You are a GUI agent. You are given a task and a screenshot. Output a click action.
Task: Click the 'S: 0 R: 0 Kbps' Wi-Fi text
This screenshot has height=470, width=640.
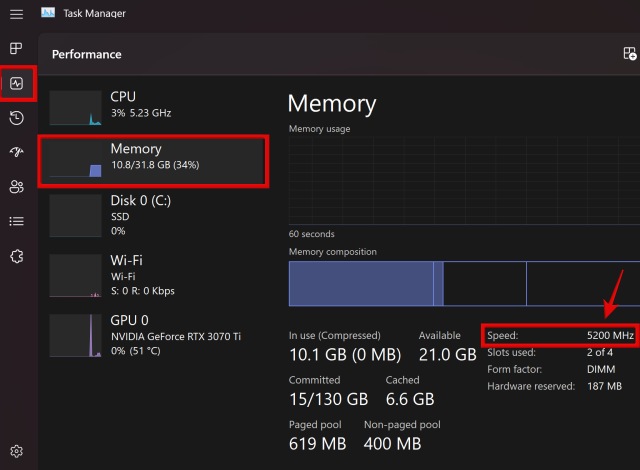click(x=143, y=291)
